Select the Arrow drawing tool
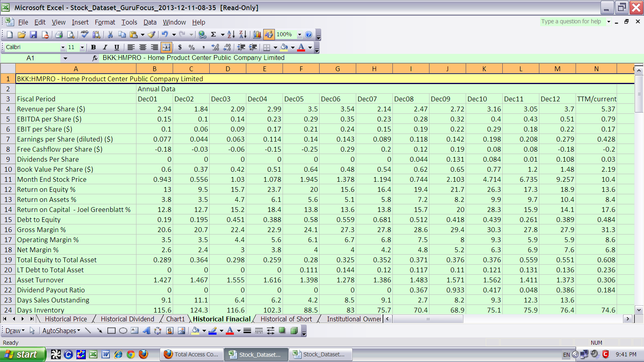 tap(99, 331)
